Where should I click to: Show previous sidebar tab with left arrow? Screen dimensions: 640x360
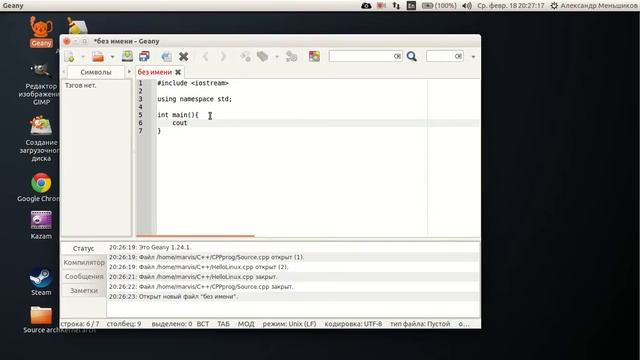64,72
